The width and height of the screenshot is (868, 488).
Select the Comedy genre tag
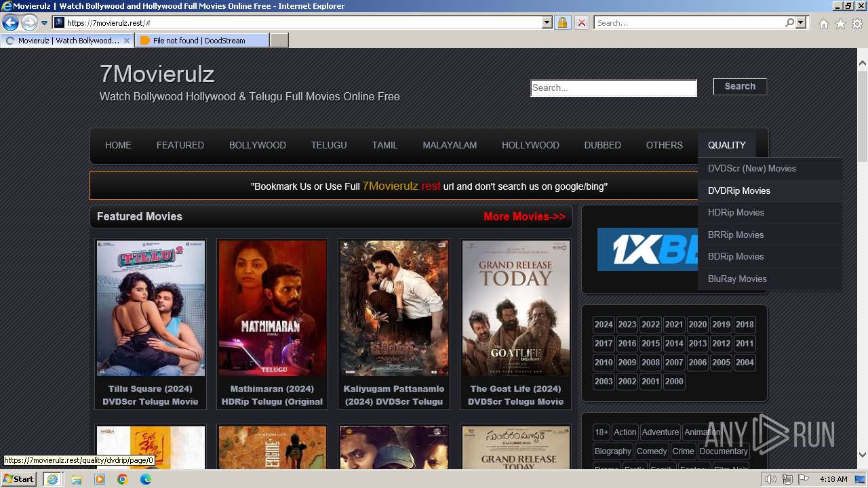(x=652, y=451)
